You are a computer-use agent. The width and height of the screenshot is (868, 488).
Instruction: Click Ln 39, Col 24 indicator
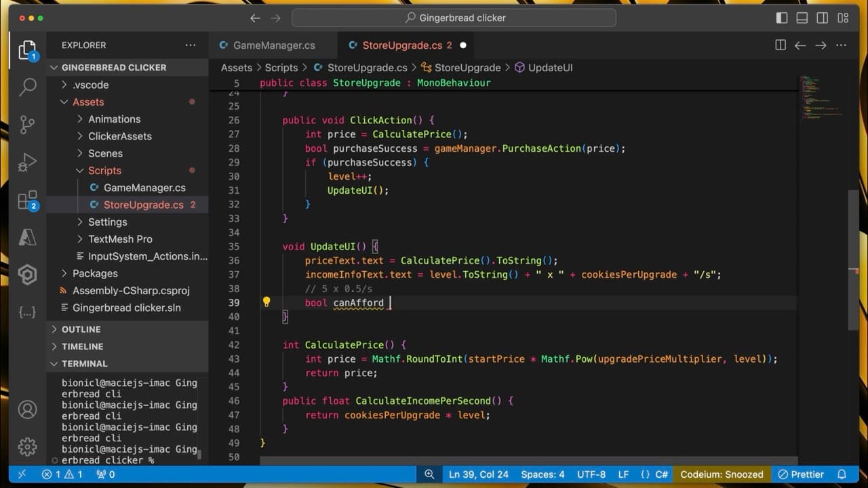(x=479, y=474)
